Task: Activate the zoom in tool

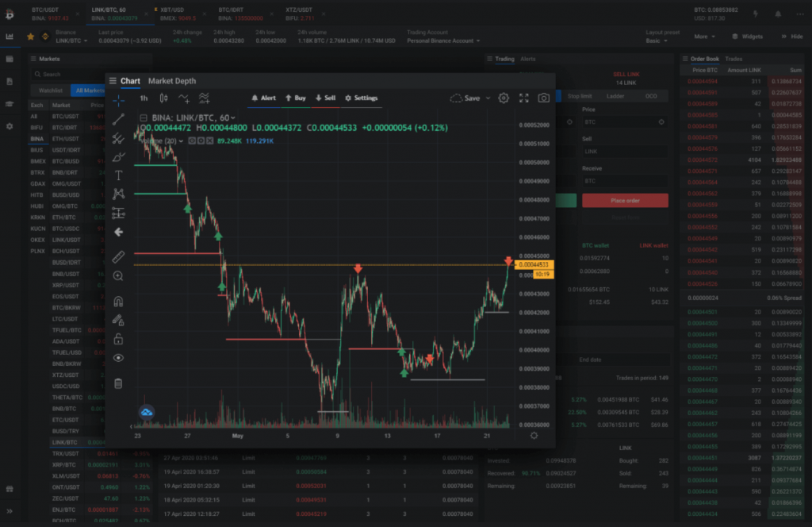Action: [119, 275]
